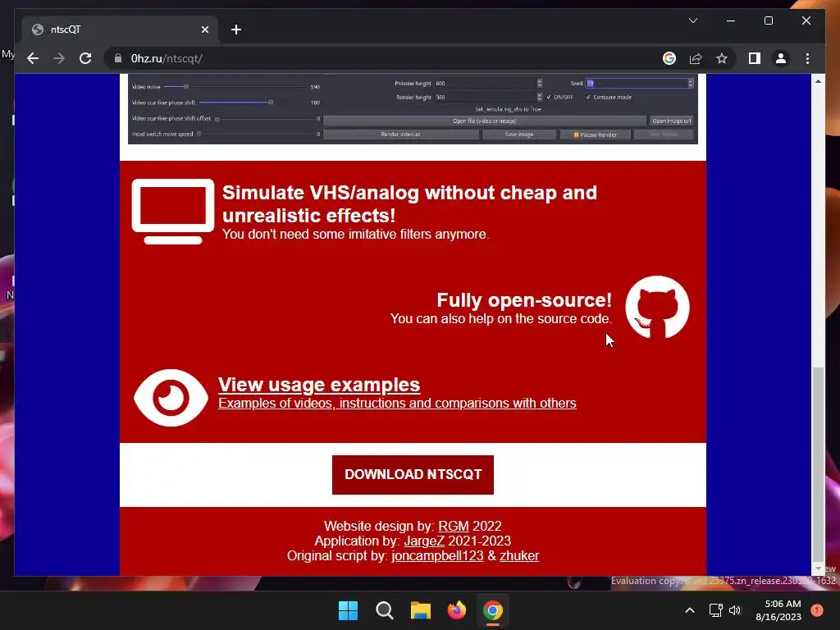
Task: Open the Chrome profile menu
Action: tap(781, 58)
